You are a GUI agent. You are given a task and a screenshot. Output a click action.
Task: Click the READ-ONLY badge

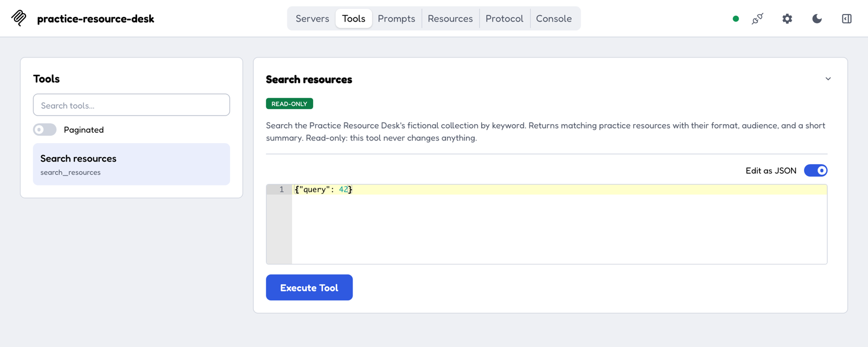[x=289, y=104]
